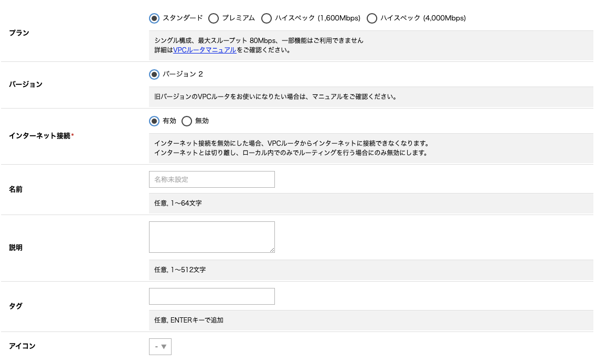This screenshot has width=596, height=364.
Task: Select the プレミアム plan radio button
Action: pyautogui.click(x=214, y=18)
